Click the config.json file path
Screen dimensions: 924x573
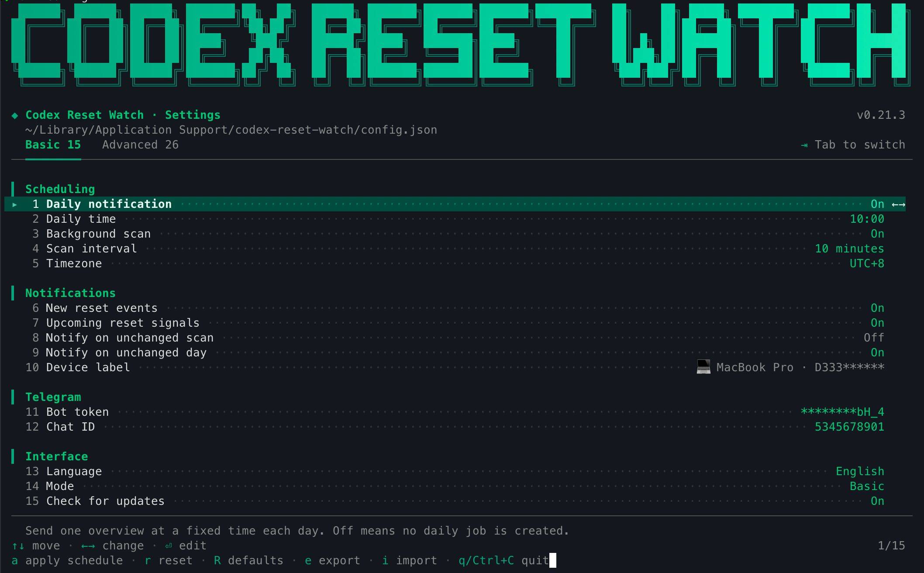pos(231,130)
